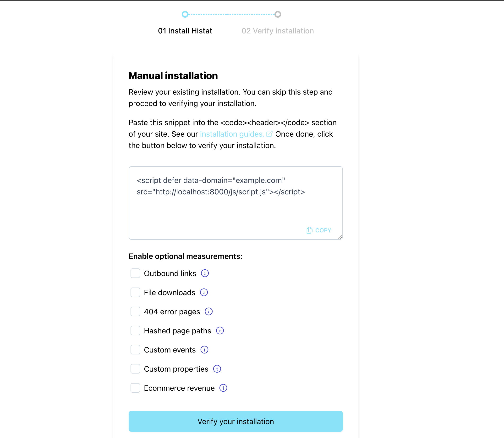Select the 02 Verify installation step
The image size is (504, 438).
[x=277, y=30]
